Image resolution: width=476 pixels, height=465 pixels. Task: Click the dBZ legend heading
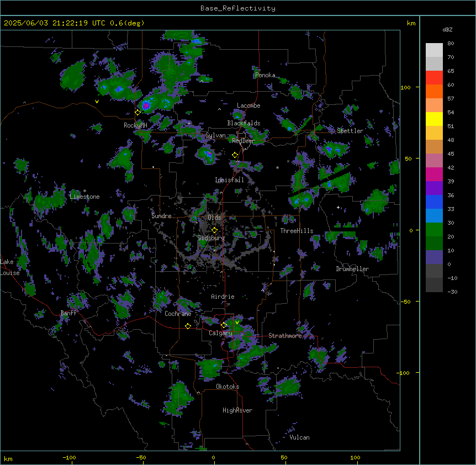point(447,29)
